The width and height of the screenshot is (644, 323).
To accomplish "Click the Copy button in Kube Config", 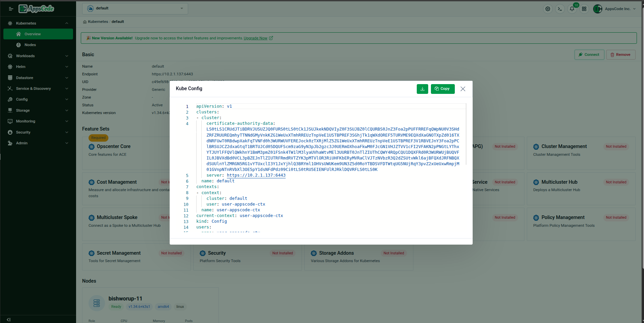I will point(442,89).
